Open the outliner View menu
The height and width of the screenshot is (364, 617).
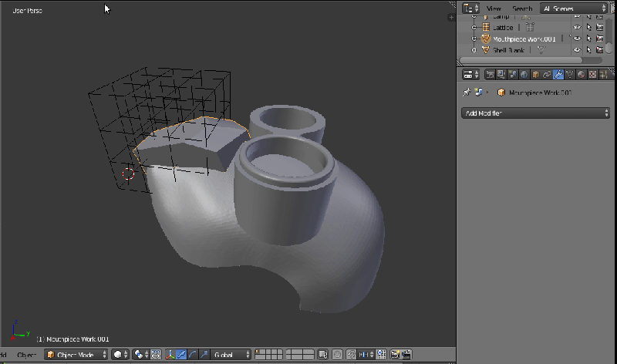(494, 8)
